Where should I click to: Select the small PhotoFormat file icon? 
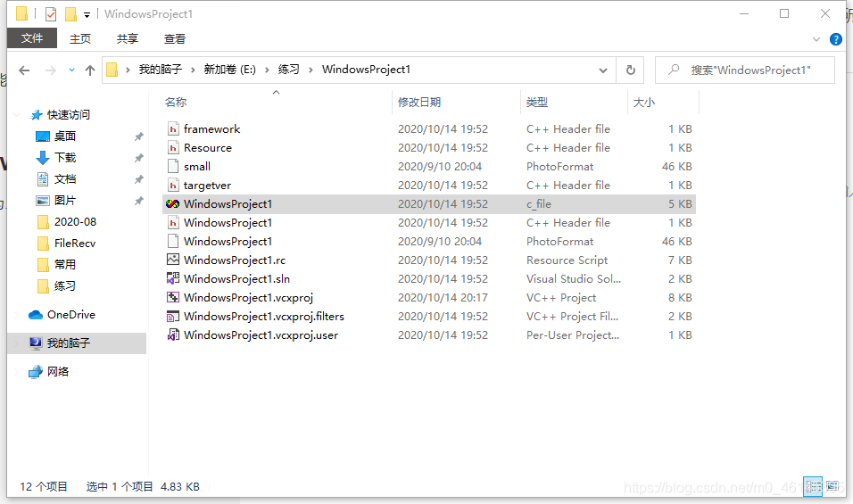(x=173, y=167)
